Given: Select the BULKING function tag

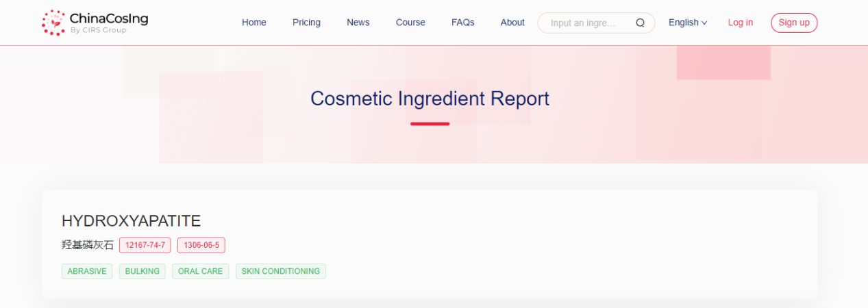Looking at the screenshot, I should tap(142, 271).
